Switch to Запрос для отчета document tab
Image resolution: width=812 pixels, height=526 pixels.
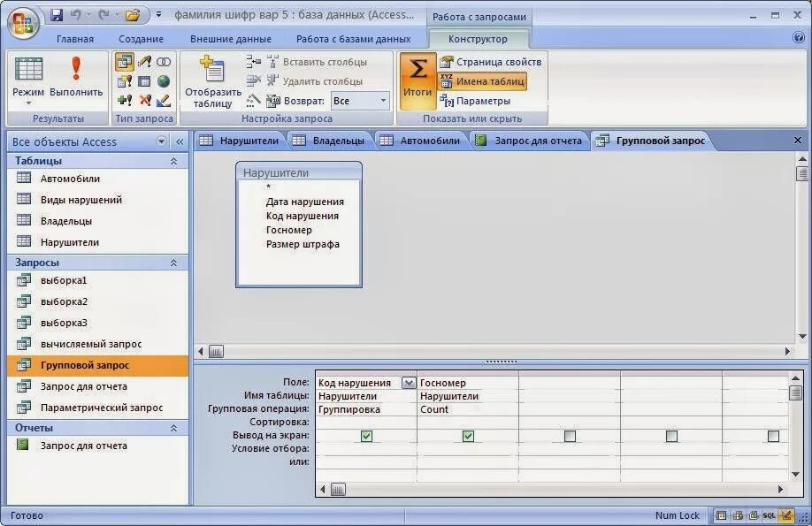[x=529, y=141]
